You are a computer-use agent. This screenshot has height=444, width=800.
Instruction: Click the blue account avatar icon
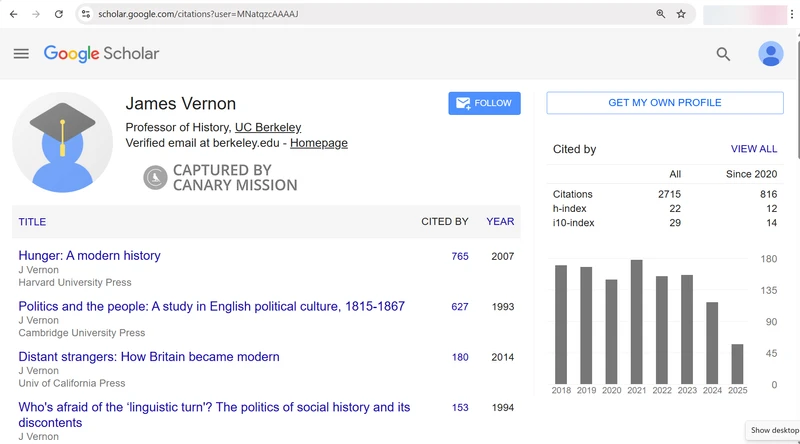click(x=770, y=54)
